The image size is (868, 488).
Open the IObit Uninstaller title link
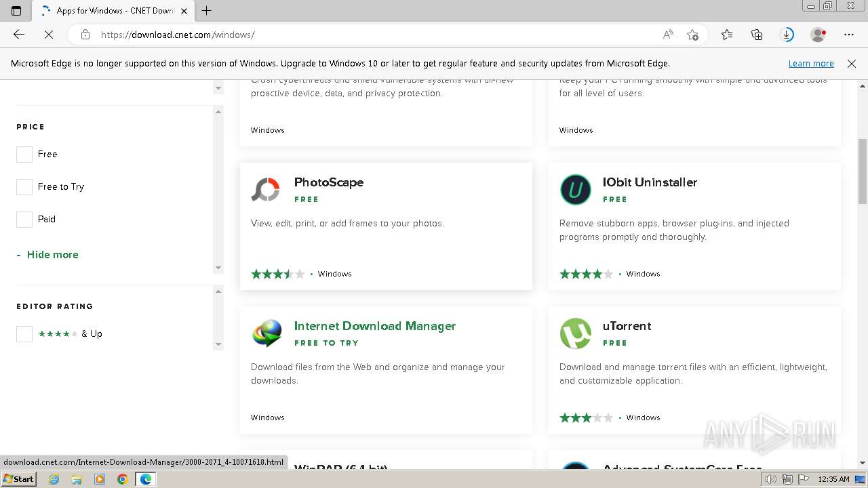pyautogui.click(x=650, y=182)
